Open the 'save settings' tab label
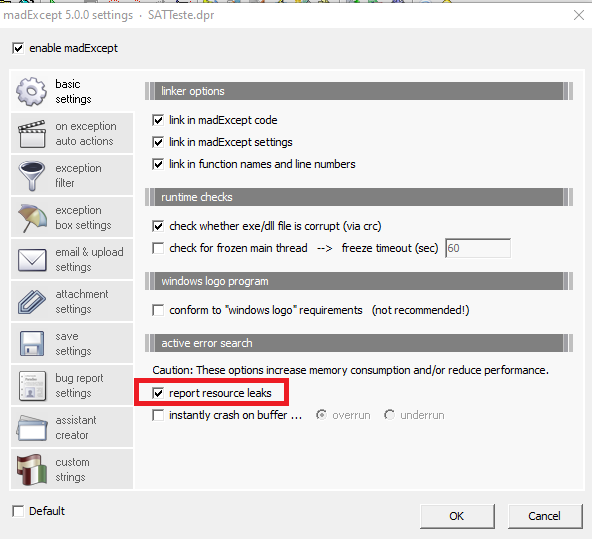Screen dimensions: 592x539 click(73, 343)
